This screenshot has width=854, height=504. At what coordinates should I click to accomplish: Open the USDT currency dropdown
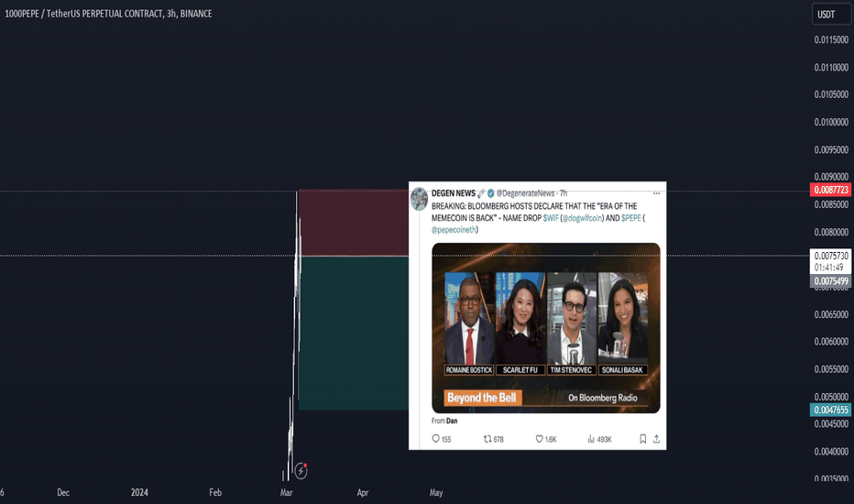pos(831,14)
